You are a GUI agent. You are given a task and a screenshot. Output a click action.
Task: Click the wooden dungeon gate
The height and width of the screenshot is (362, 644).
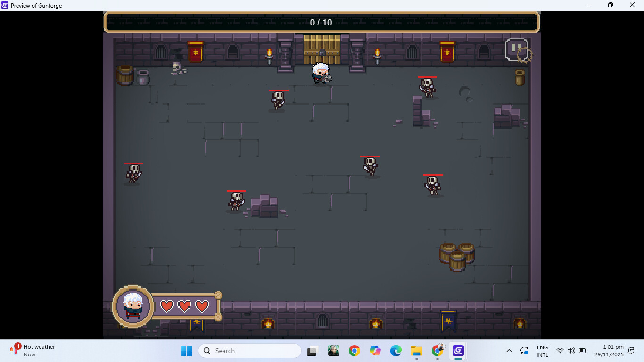pyautogui.click(x=322, y=49)
